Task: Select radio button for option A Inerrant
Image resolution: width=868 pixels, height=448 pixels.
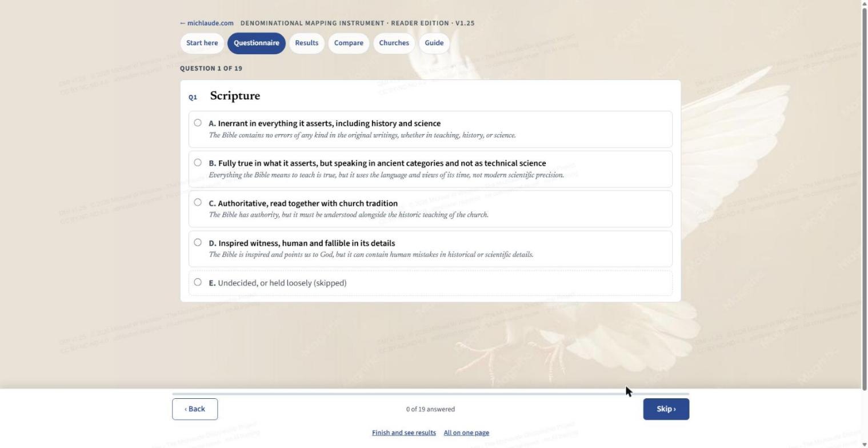Action: (x=198, y=122)
